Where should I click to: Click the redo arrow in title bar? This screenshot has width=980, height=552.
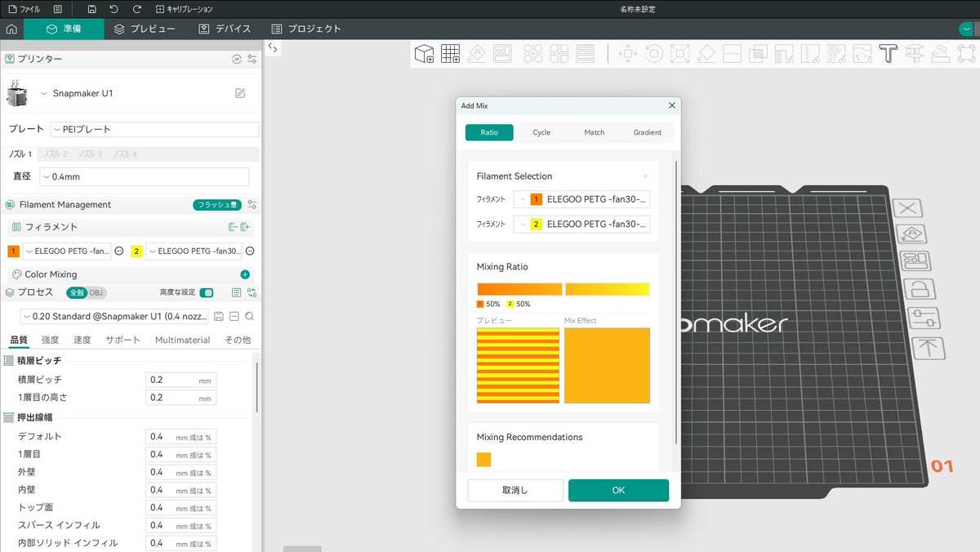[x=136, y=9]
